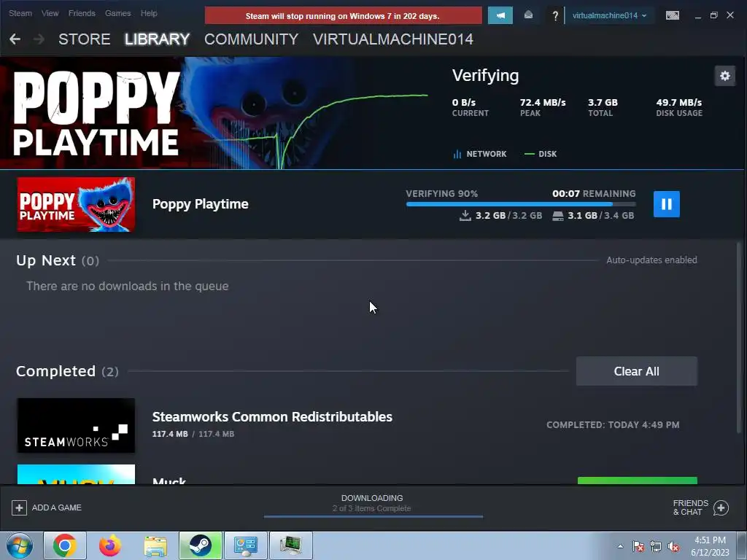Viewport: 747px width, 560px height.
Task: Click the 49.7 MB/s DISK USAGE value
Action: point(679,102)
